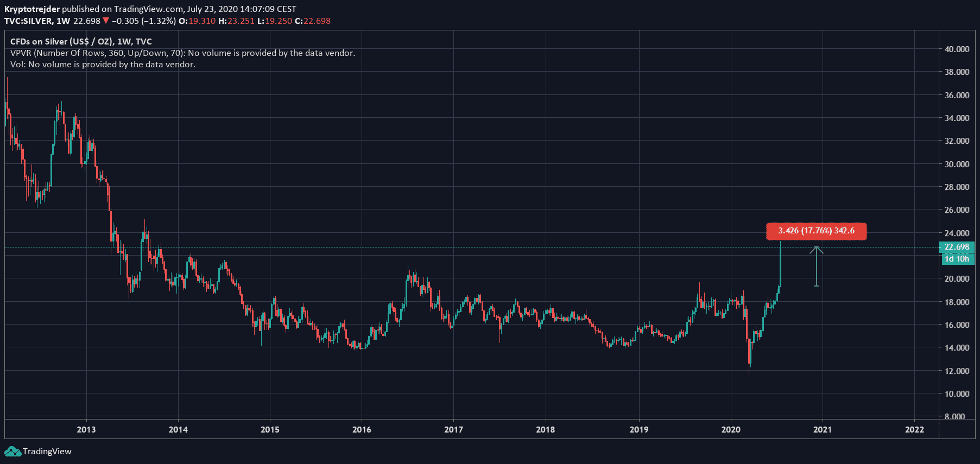
Task: Select the green 22.698 current price tag
Action: (956, 247)
